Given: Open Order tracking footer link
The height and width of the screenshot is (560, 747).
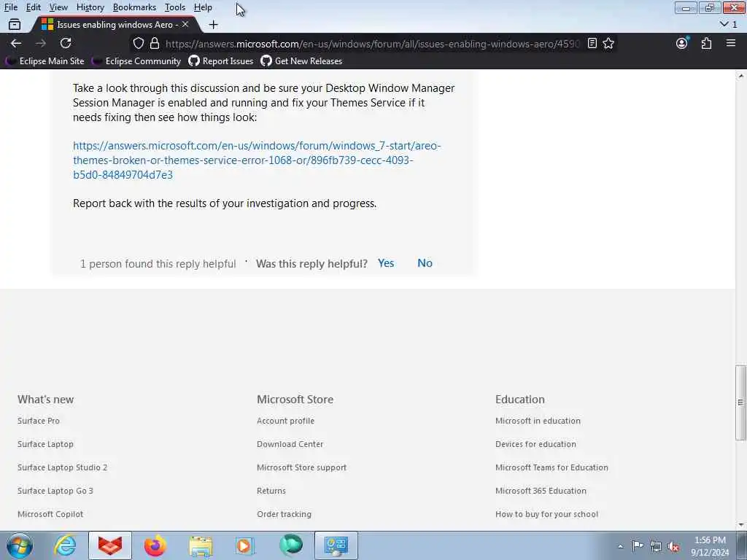Looking at the screenshot, I should click(284, 514).
